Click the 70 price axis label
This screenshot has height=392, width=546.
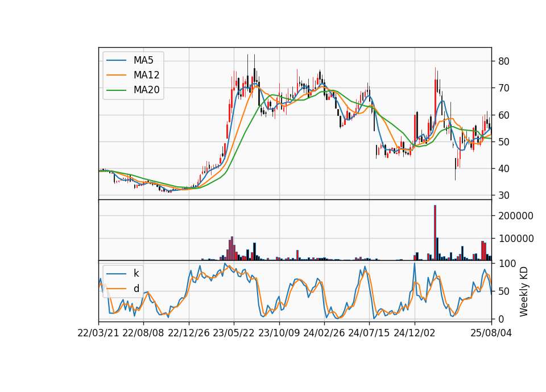point(504,89)
